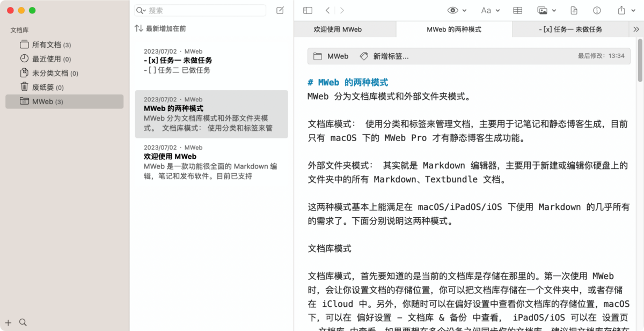Open the 欢迎使用 MWeb note in list
Image resolution: width=644 pixels, height=331 pixels.
pos(211,161)
